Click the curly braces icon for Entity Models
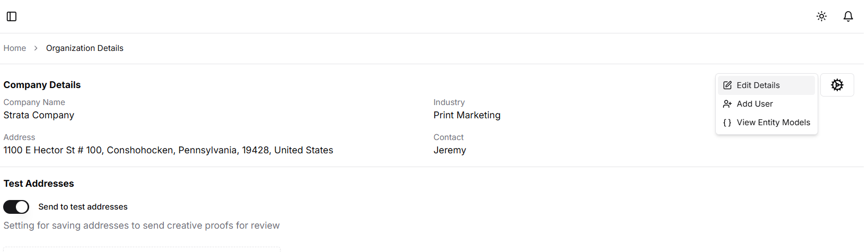The height and width of the screenshot is (252, 868). click(x=727, y=123)
